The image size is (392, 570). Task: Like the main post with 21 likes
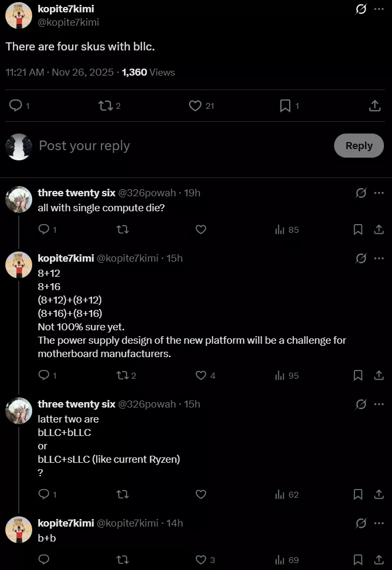coord(195,106)
